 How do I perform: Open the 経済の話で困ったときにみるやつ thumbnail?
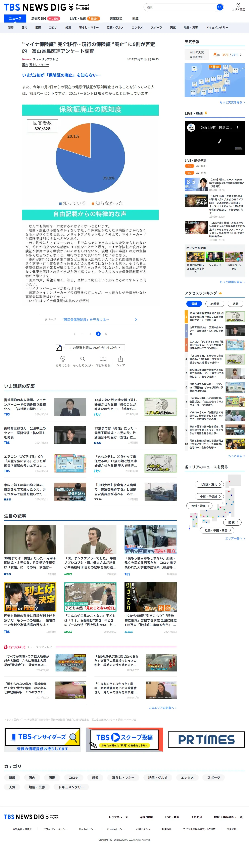[195, 256]
